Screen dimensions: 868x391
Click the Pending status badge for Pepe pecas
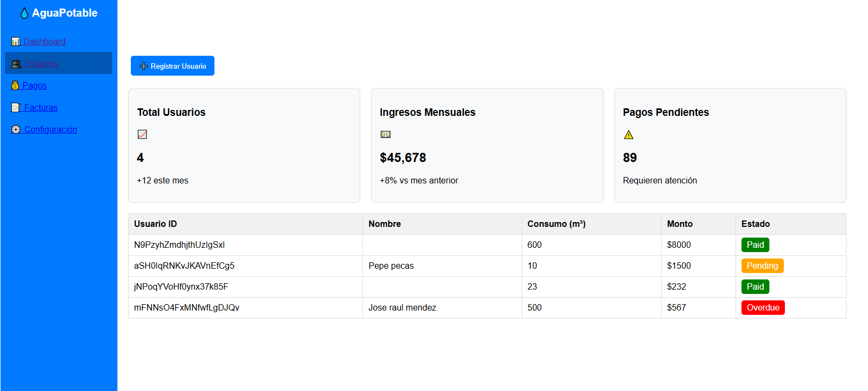pyautogui.click(x=762, y=266)
